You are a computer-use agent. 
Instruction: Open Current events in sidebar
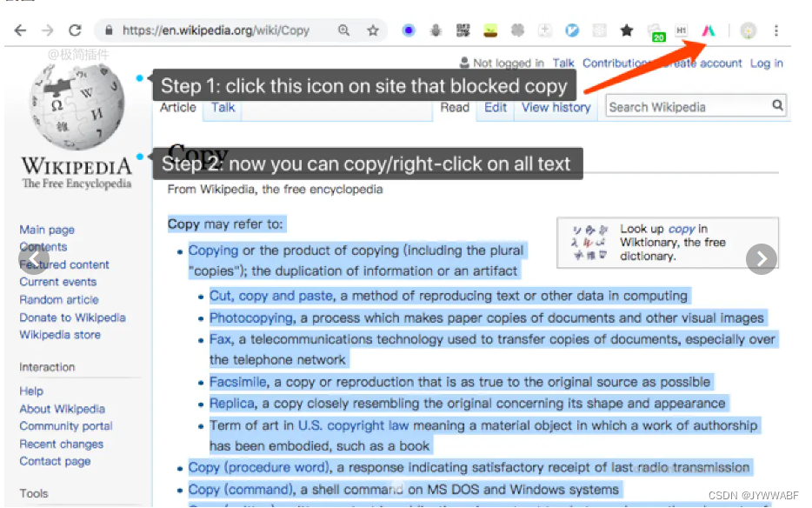[x=58, y=282]
